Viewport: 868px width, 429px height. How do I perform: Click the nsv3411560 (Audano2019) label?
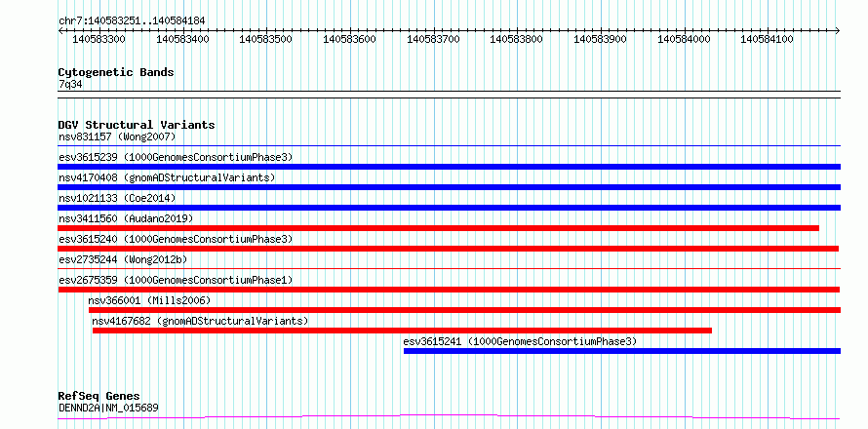[126, 218]
